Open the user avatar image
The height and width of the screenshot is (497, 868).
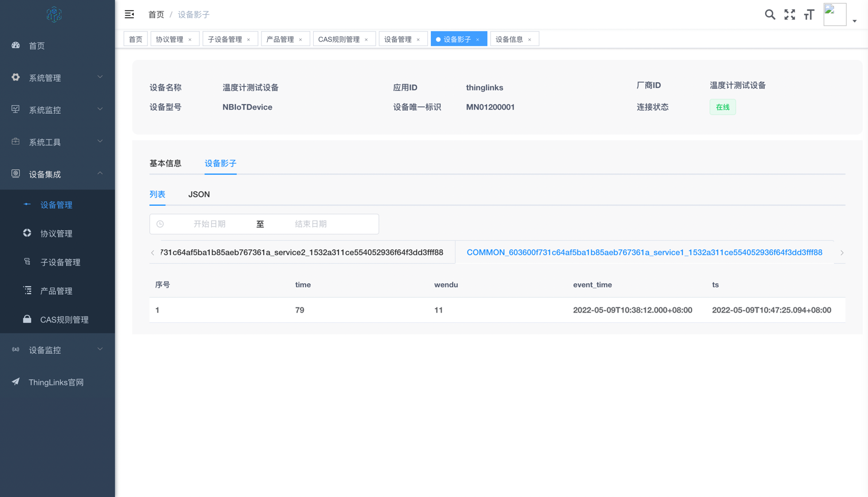tap(835, 14)
